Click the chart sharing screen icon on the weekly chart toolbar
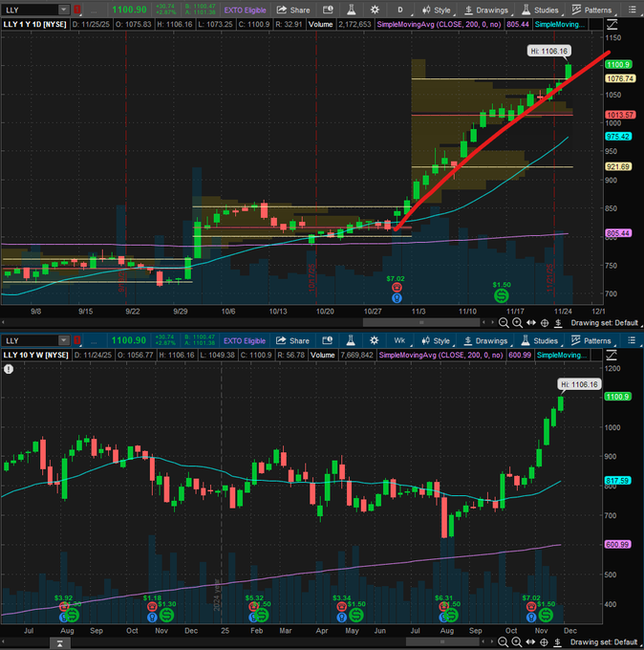Screen dimensions: 644x650 coord(328,340)
